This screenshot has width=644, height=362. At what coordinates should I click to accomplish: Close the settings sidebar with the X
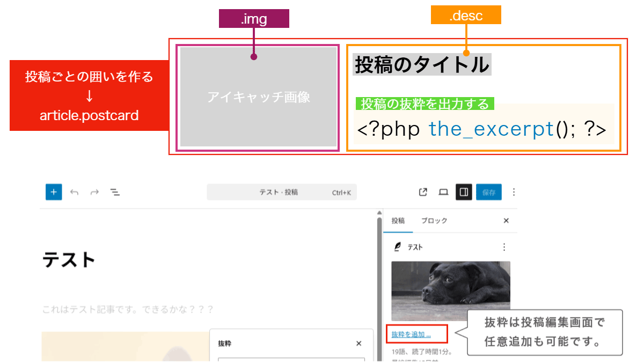pos(506,221)
